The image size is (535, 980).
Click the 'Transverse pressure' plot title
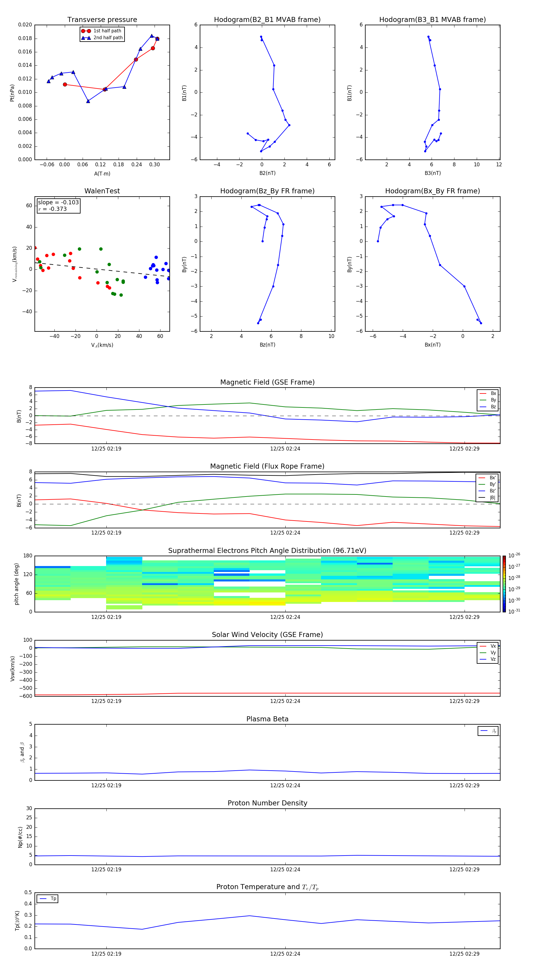click(102, 20)
